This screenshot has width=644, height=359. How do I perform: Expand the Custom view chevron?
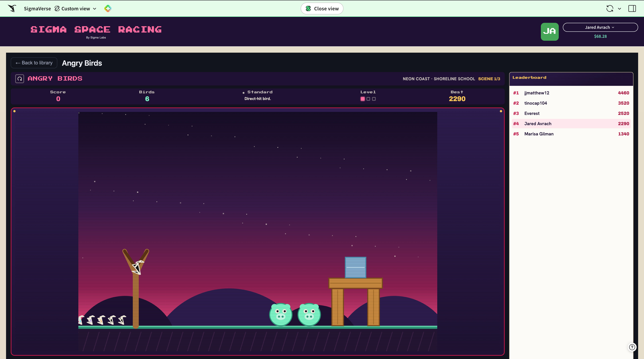[95, 9]
